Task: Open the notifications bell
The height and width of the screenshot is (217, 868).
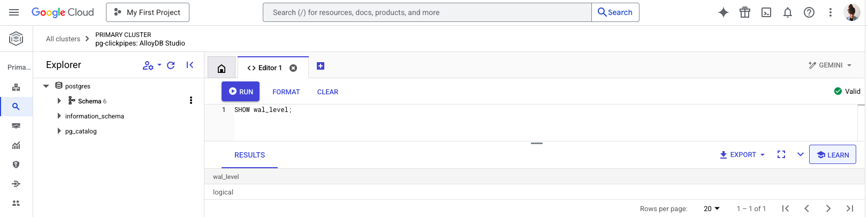Action: 788,12
